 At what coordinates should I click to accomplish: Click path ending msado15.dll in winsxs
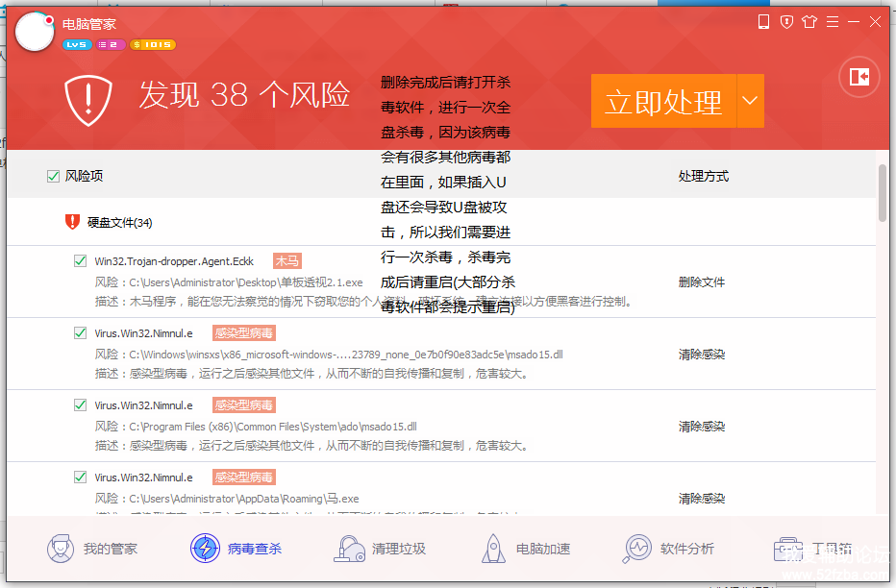pyautogui.click(x=346, y=355)
